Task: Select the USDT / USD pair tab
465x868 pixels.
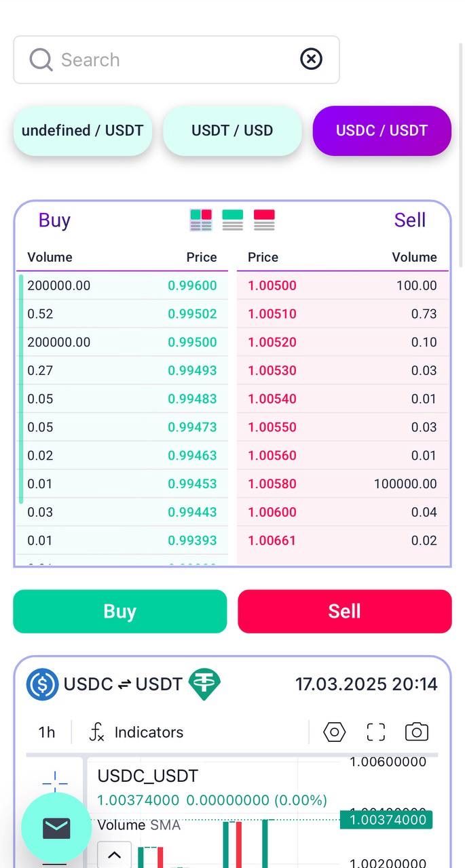Action: coord(232,130)
